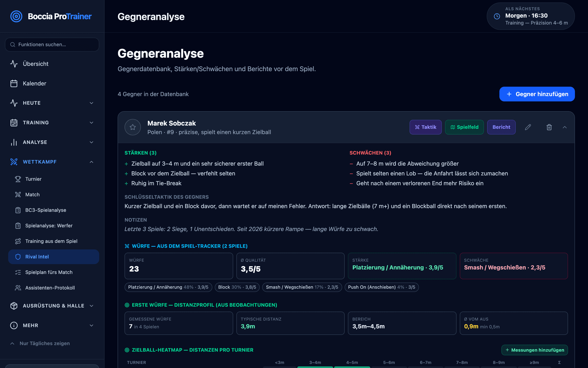Open BC3-Spielanalyse page

point(54,210)
